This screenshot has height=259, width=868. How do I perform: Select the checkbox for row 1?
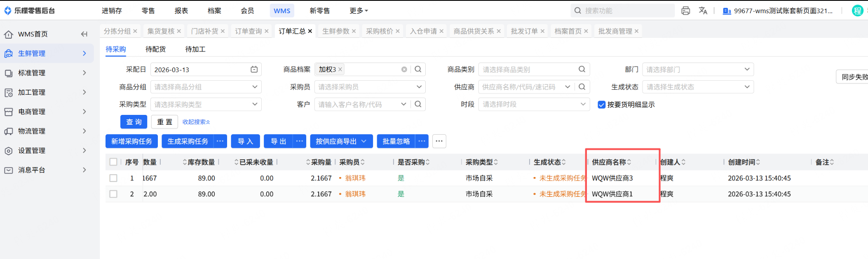click(113, 178)
